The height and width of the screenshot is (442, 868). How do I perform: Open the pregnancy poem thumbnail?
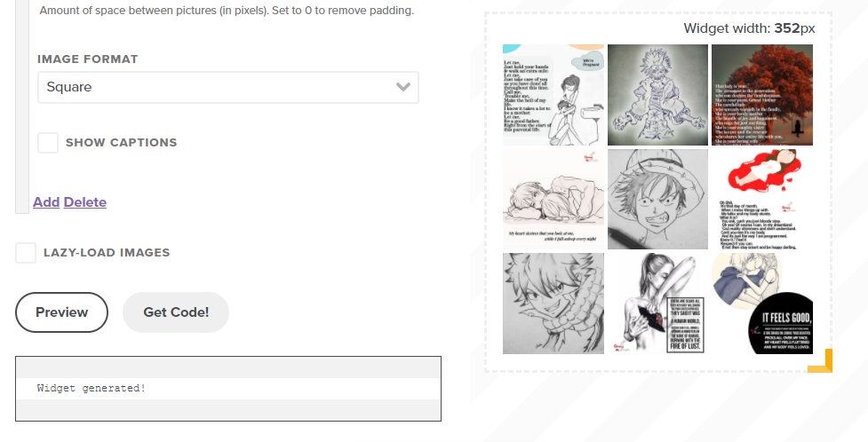(553, 95)
